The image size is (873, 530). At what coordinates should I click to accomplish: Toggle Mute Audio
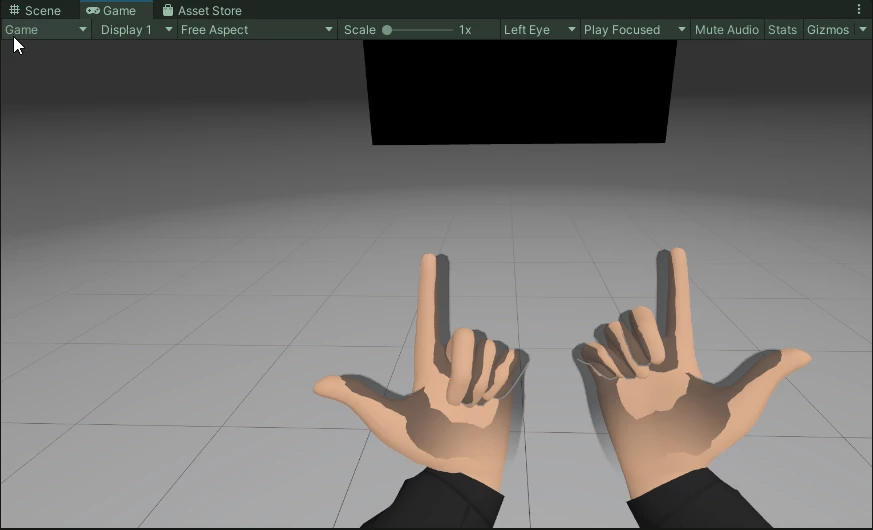[x=727, y=30]
